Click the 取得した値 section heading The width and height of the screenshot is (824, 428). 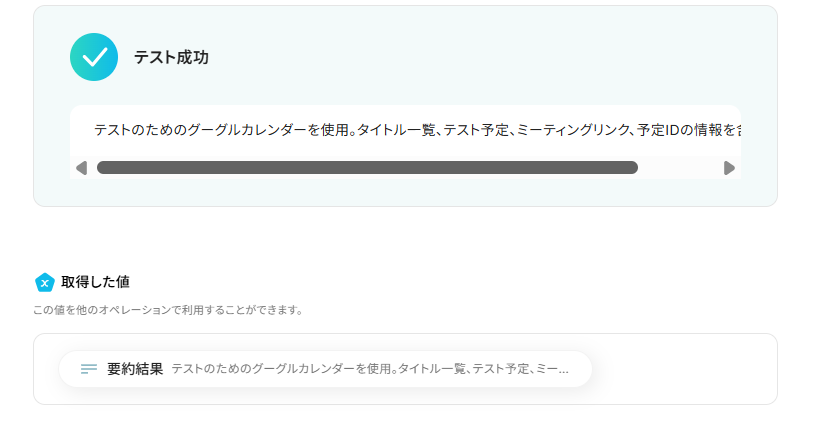point(95,282)
